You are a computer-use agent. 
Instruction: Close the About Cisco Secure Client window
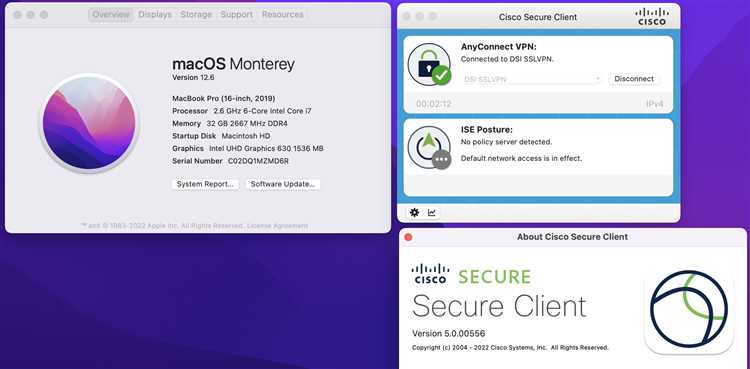tap(408, 237)
